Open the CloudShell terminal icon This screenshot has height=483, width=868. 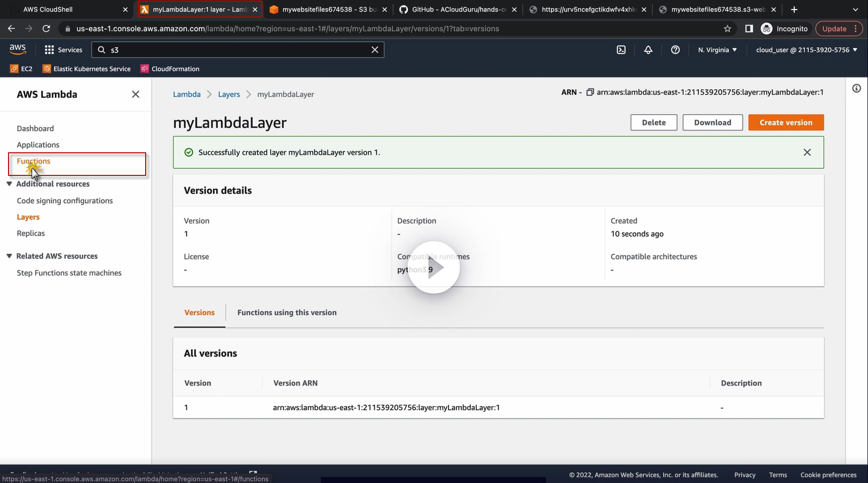point(621,50)
